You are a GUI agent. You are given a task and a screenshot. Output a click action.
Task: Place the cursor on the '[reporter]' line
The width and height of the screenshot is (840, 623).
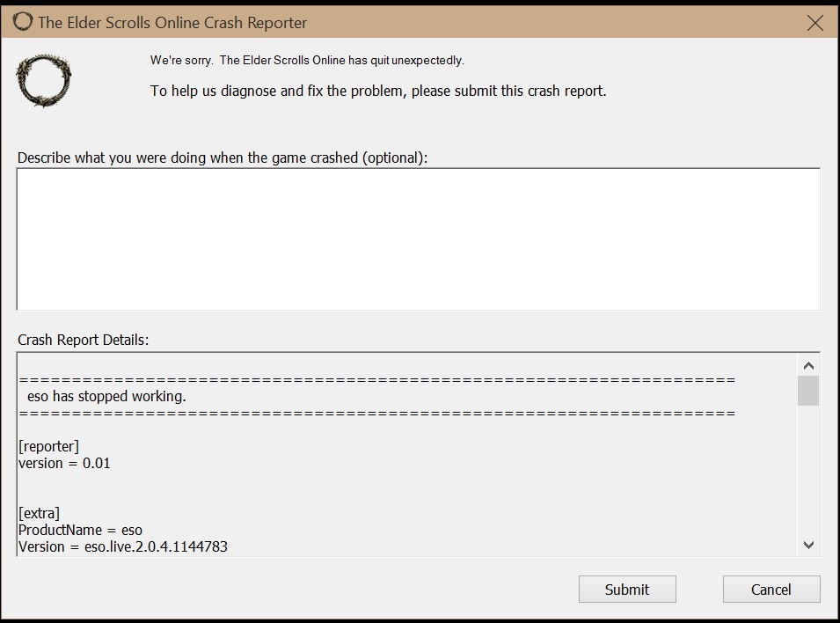(48, 446)
